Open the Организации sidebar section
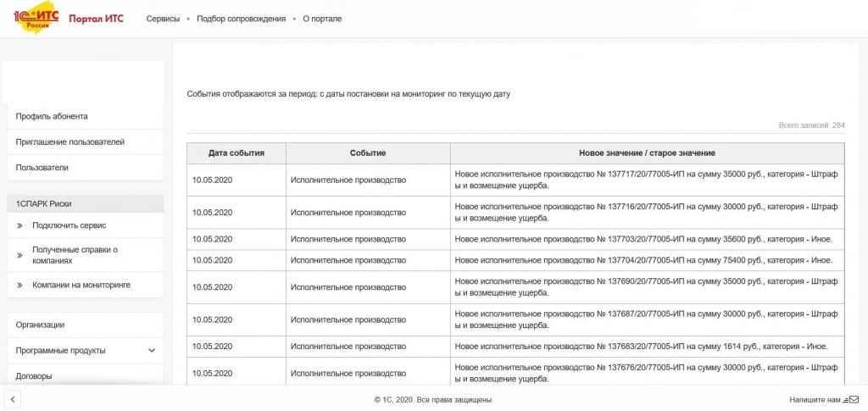 40,325
